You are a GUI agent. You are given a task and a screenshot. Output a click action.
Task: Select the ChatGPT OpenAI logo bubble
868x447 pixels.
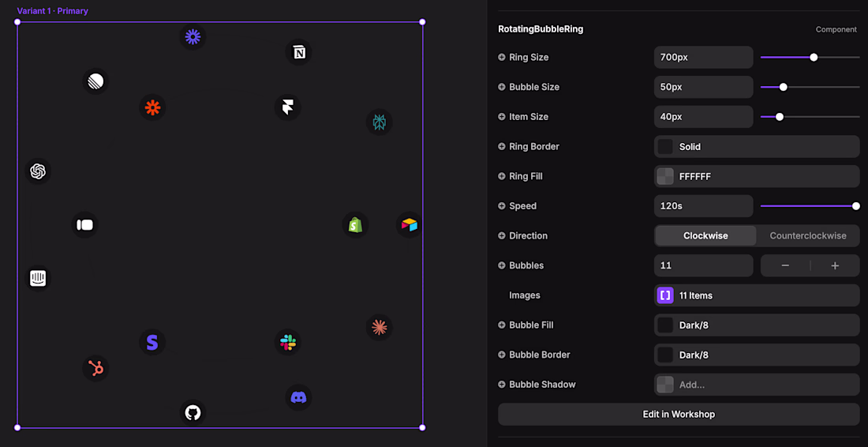coord(38,171)
